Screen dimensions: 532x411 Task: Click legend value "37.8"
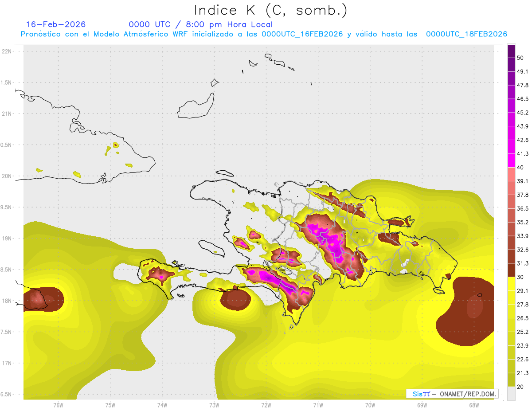[523, 195]
